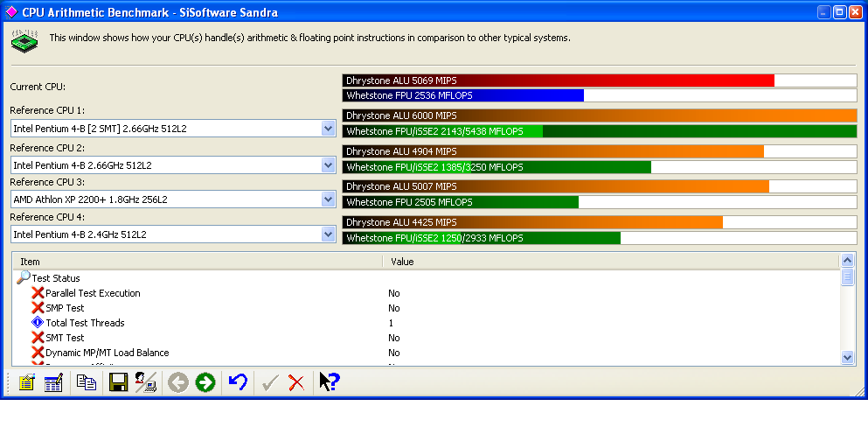Open the Reference CPU 4 dropdown arrow

(328, 234)
